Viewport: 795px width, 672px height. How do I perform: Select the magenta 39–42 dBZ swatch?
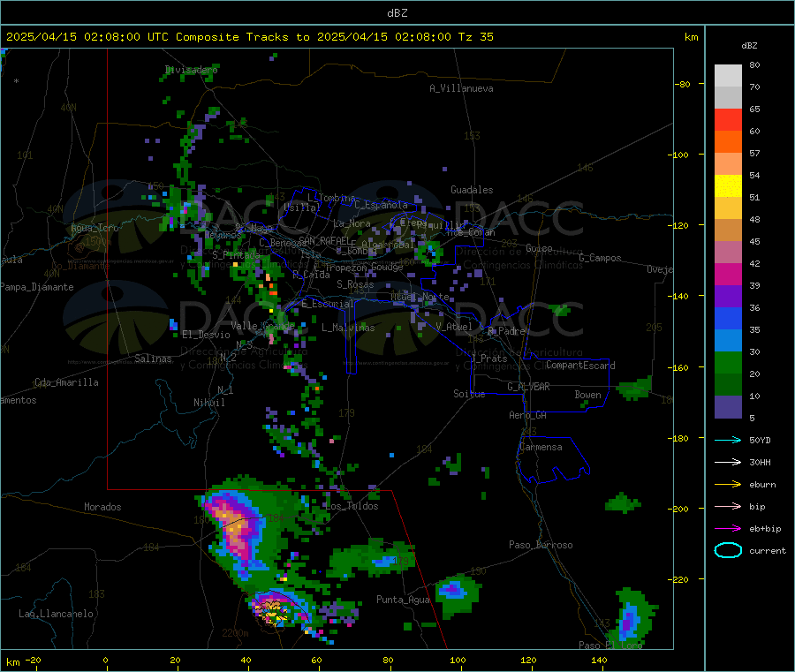(728, 274)
